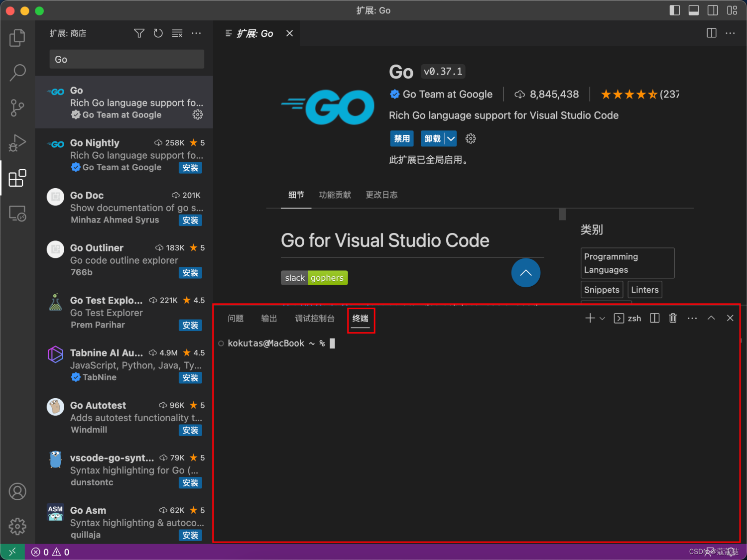Open the Manage gear in activity bar
This screenshot has width=747, height=560.
(17, 526)
